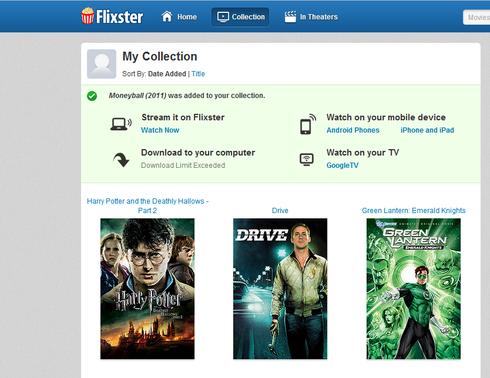Click the download arrow icon

[121, 160]
